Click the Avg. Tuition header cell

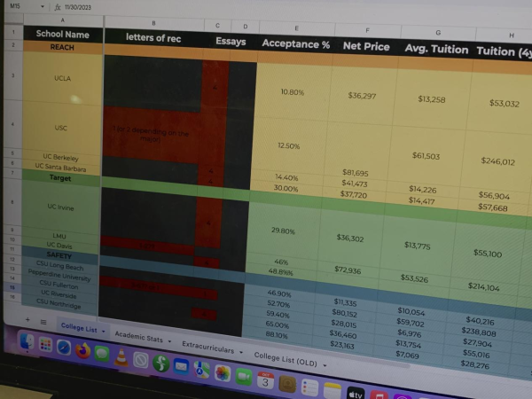tap(436, 49)
